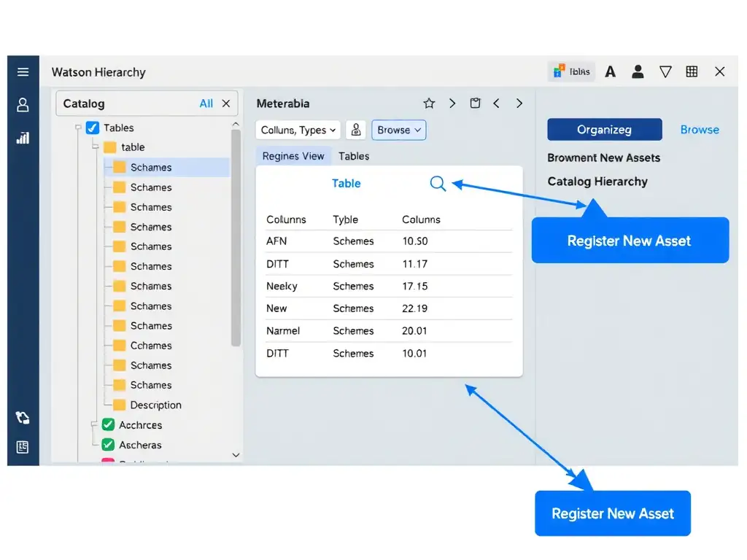This screenshot has width=747, height=560.
Task: Click the catalog tree scrollbar thumb
Action: pyautogui.click(x=236, y=238)
